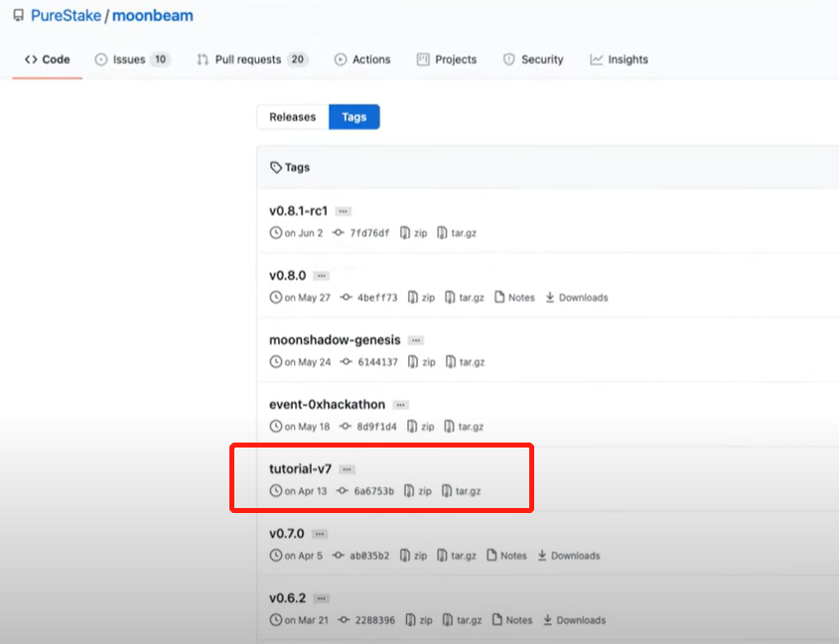The height and width of the screenshot is (644, 839).
Task: Click the 'on Jun 2' date text
Action: click(x=304, y=233)
